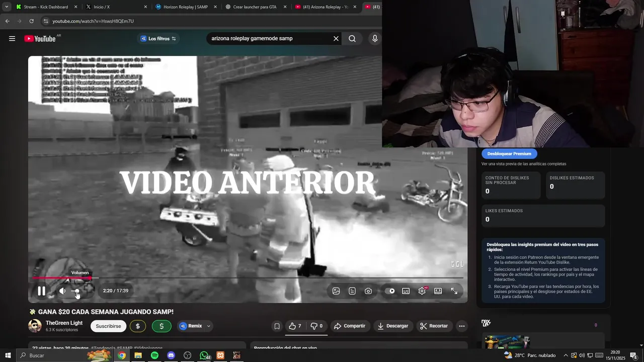Go back with browser back arrow
This screenshot has width=644, height=362.
click(7, 21)
